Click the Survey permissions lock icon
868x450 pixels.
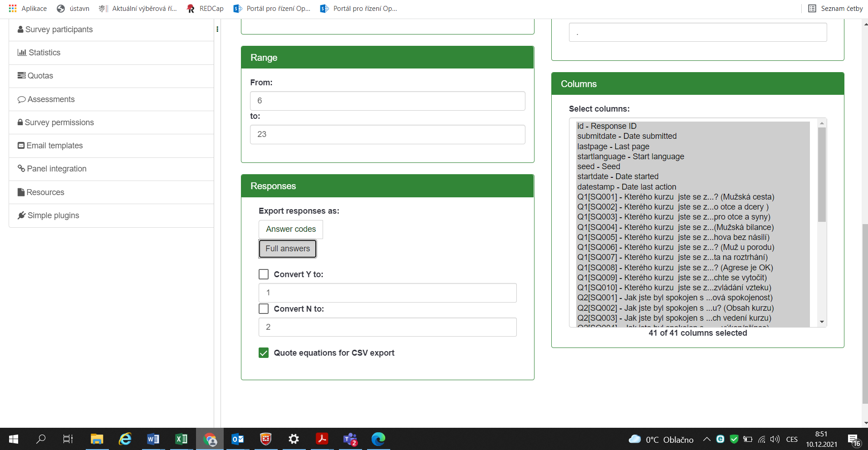pos(20,122)
